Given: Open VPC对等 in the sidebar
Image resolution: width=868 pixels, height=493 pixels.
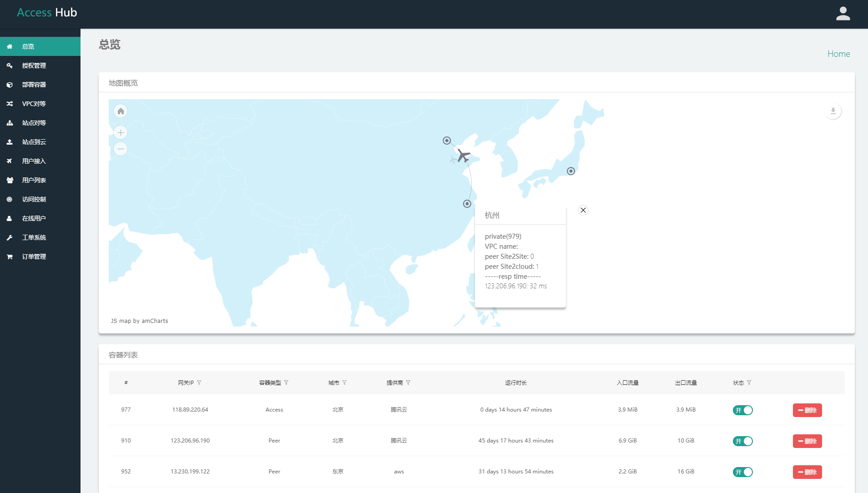Looking at the screenshot, I should tap(40, 104).
